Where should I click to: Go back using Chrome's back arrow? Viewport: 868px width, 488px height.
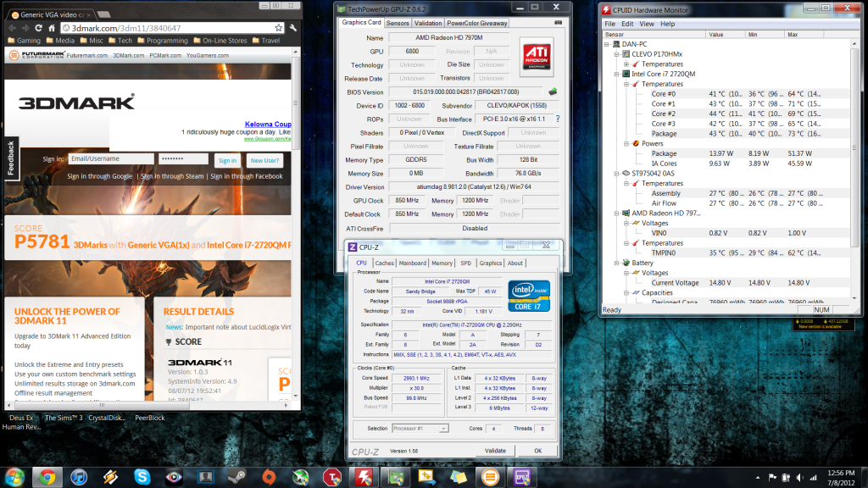tap(12, 28)
